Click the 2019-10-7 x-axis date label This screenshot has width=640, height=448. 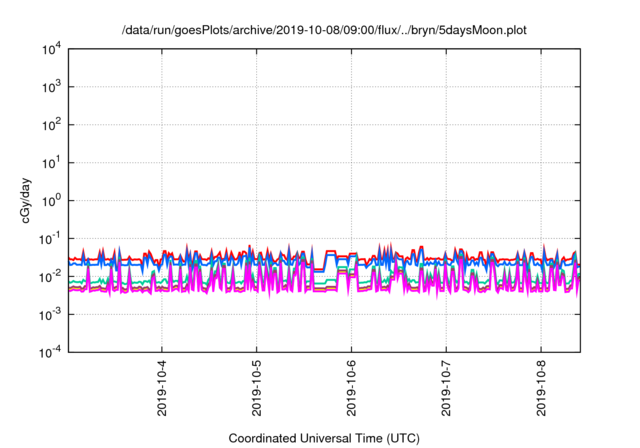(x=446, y=388)
